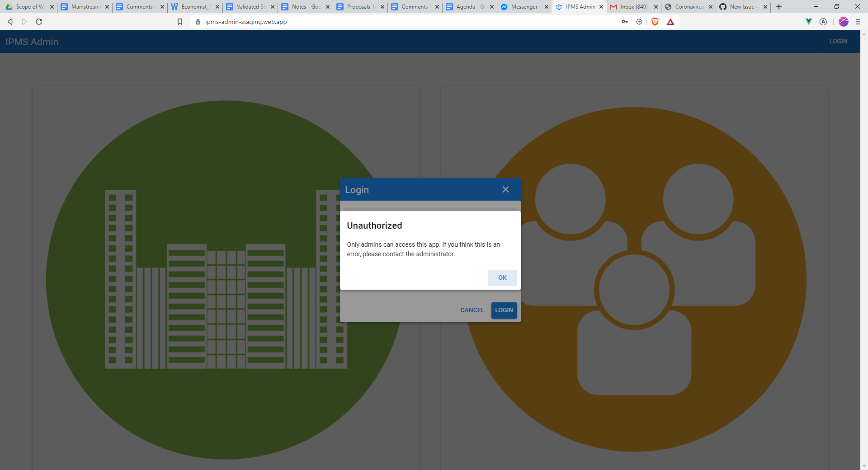
Task: Click CANCEL in the Login dialog
Action: coord(472,310)
